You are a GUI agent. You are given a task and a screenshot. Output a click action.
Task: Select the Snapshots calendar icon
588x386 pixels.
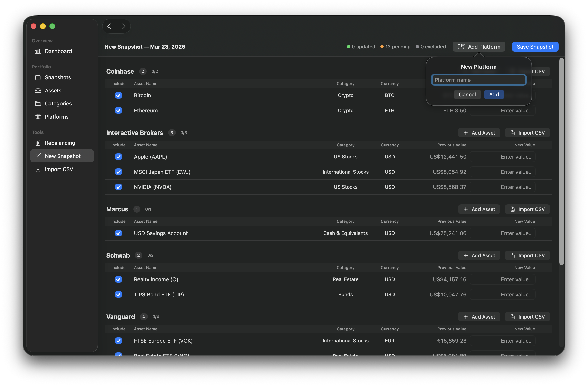tap(38, 78)
